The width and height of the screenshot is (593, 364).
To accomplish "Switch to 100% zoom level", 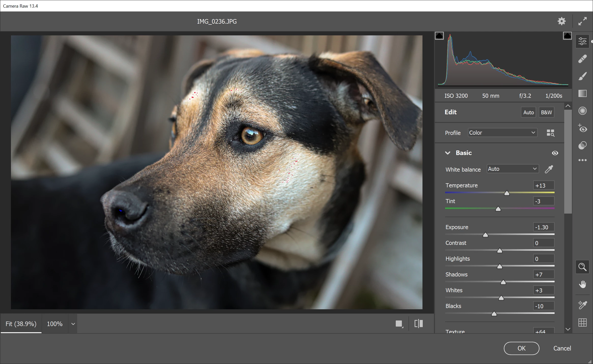I will point(54,324).
